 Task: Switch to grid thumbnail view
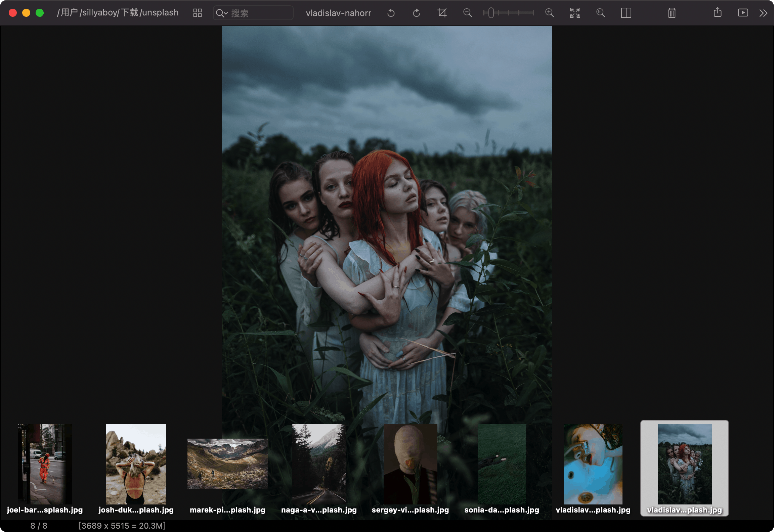tap(198, 13)
